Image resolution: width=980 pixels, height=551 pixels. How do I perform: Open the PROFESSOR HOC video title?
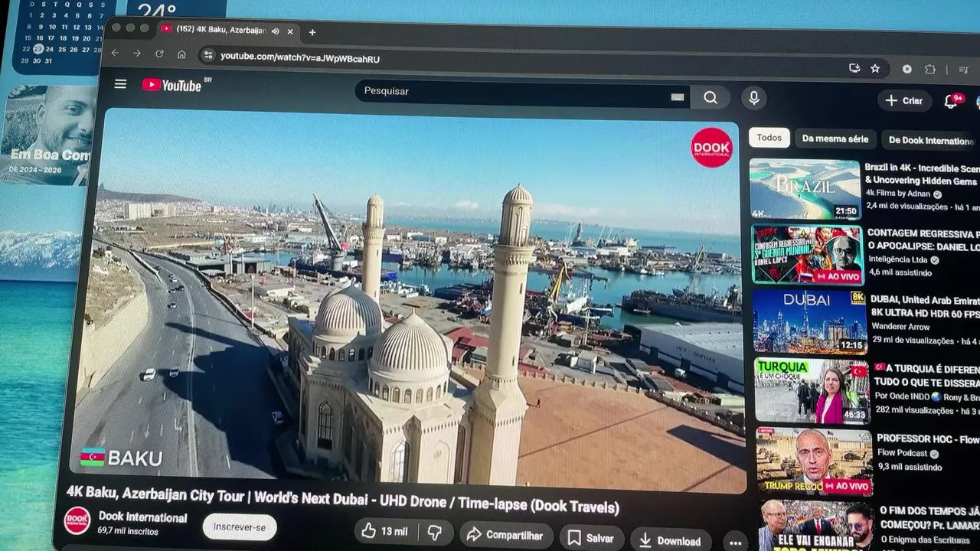928,439
